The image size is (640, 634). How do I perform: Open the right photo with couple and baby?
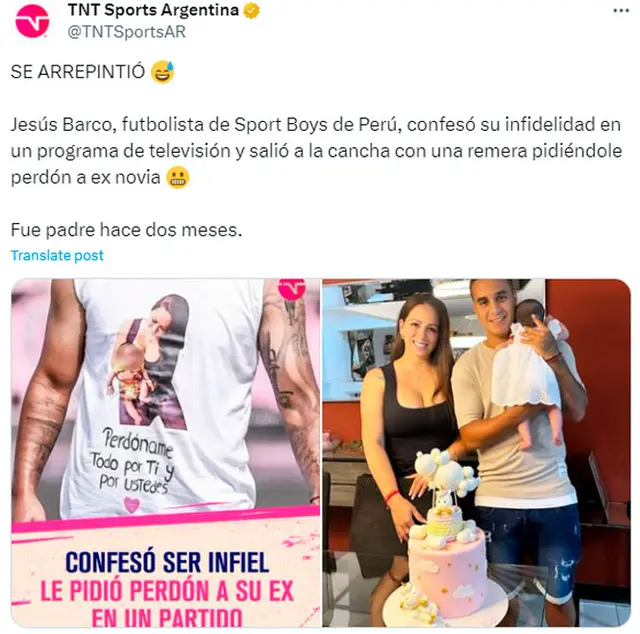click(x=476, y=452)
